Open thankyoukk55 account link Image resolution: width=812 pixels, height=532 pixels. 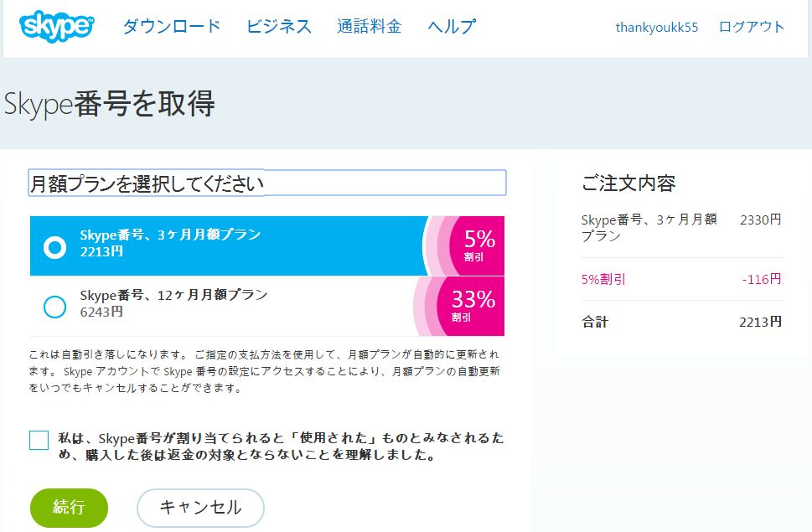click(x=657, y=27)
